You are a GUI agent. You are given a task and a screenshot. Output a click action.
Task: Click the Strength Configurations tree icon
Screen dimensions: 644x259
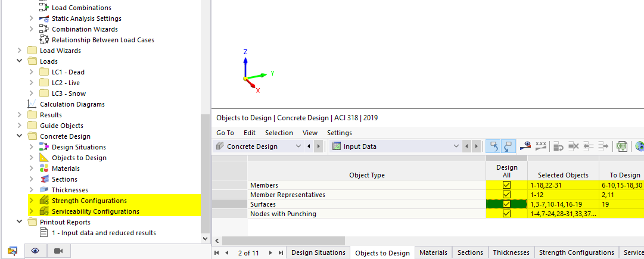pyautogui.click(x=44, y=201)
